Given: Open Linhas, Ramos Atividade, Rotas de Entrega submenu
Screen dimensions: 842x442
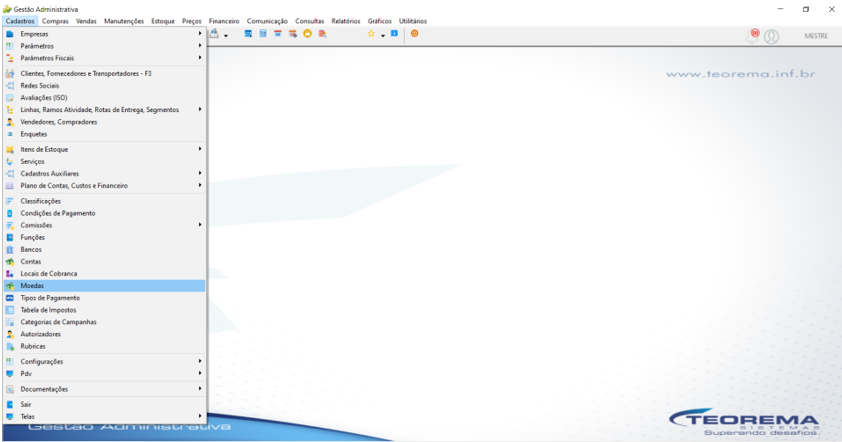Looking at the screenshot, I should tap(104, 110).
